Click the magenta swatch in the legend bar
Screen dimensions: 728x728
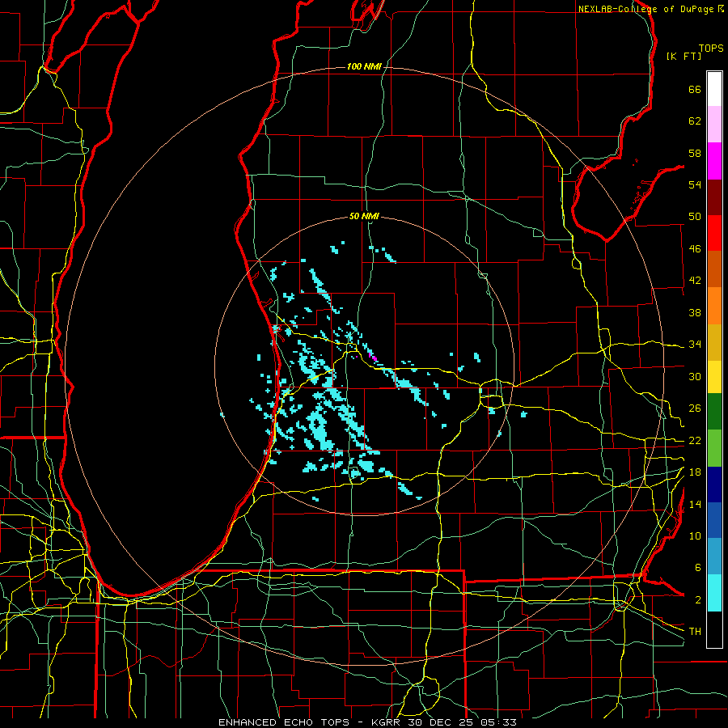pos(714,161)
